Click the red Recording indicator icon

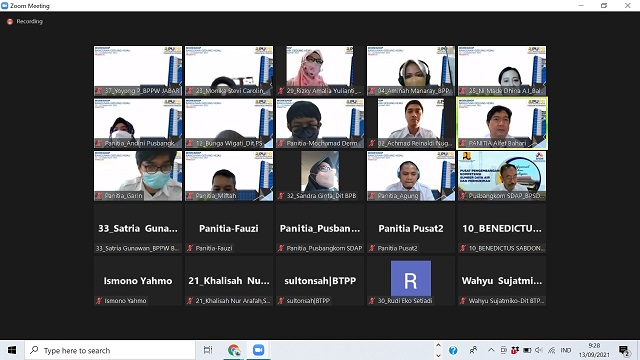10,22
